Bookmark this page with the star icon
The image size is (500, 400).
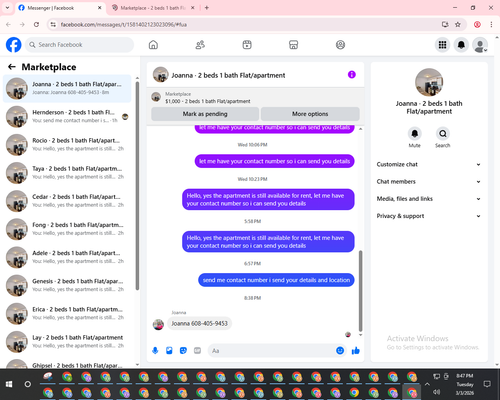point(458,24)
